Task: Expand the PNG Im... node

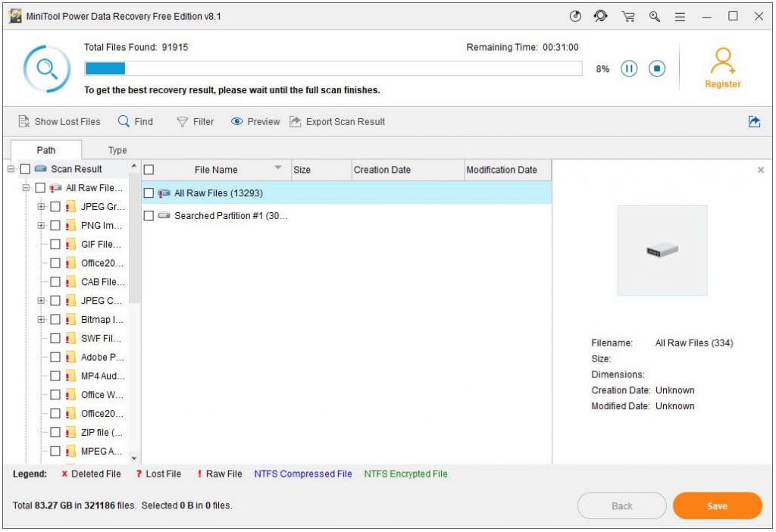Action: pyautogui.click(x=41, y=226)
